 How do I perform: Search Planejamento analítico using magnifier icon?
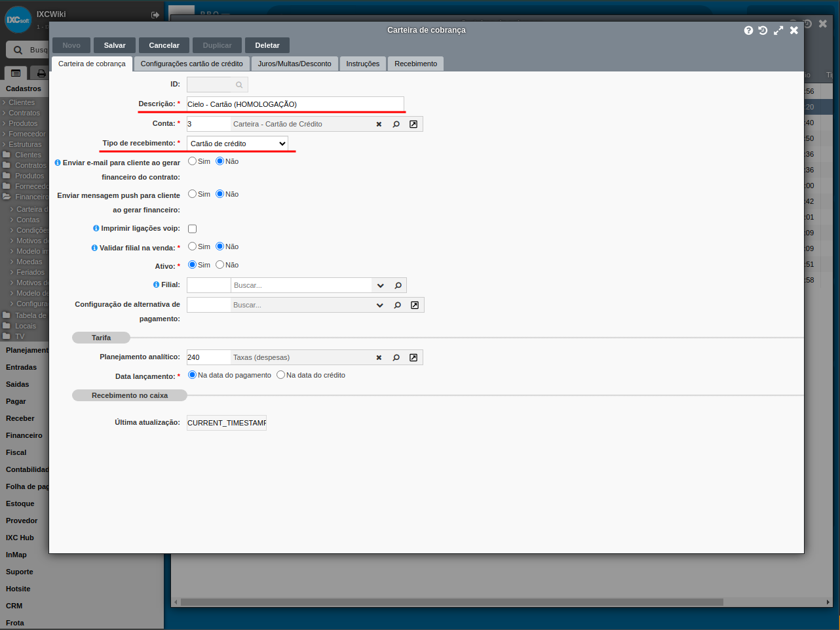click(396, 357)
